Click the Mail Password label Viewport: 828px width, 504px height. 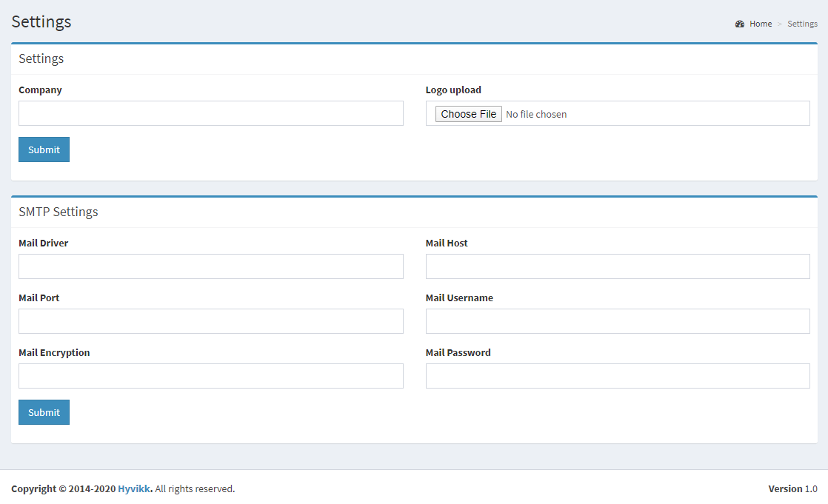(x=458, y=352)
